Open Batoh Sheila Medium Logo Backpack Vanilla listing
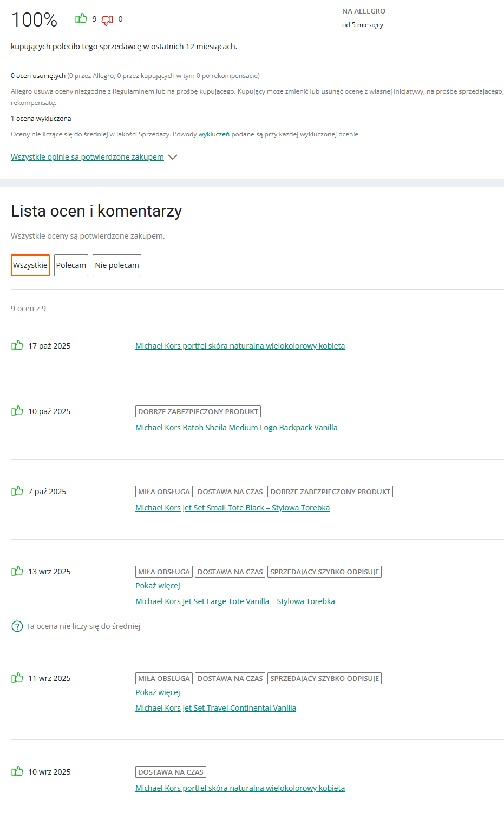Image resolution: width=504 pixels, height=832 pixels. [x=236, y=428]
